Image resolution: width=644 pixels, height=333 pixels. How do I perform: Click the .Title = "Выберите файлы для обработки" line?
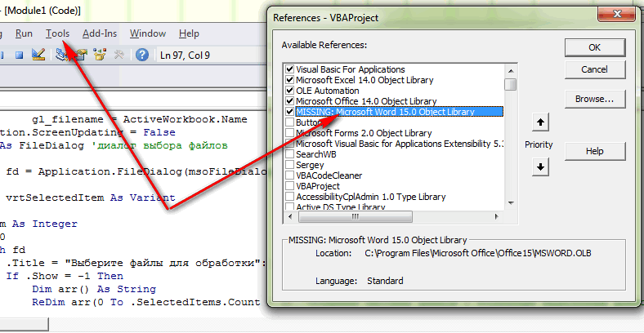coord(133,263)
